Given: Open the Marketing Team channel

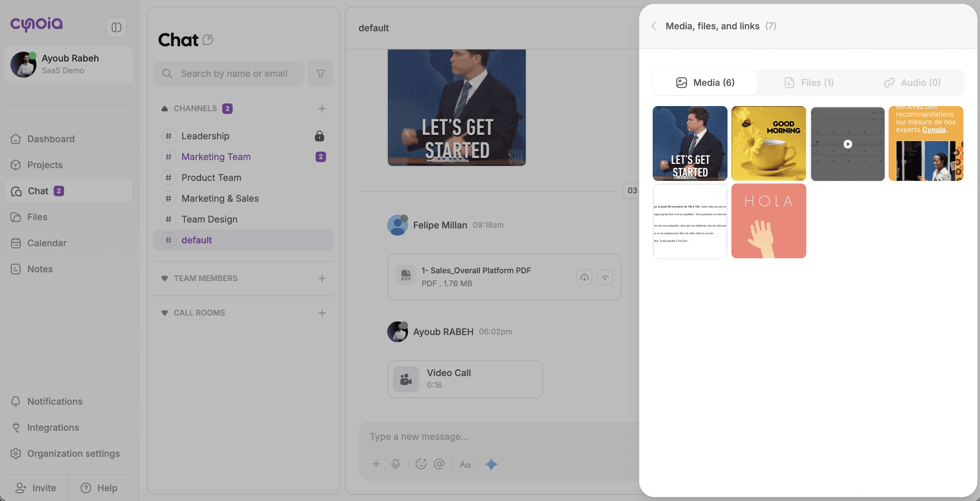Looking at the screenshot, I should (x=216, y=157).
